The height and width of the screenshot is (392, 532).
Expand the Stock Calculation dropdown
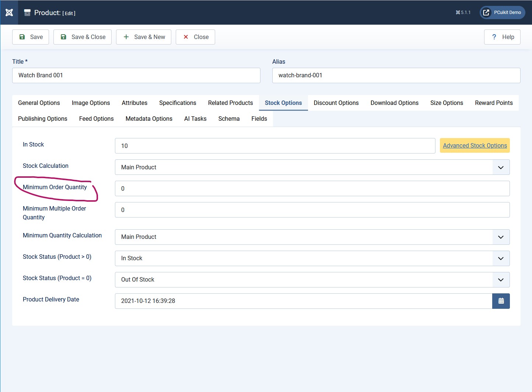[x=312, y=167]
